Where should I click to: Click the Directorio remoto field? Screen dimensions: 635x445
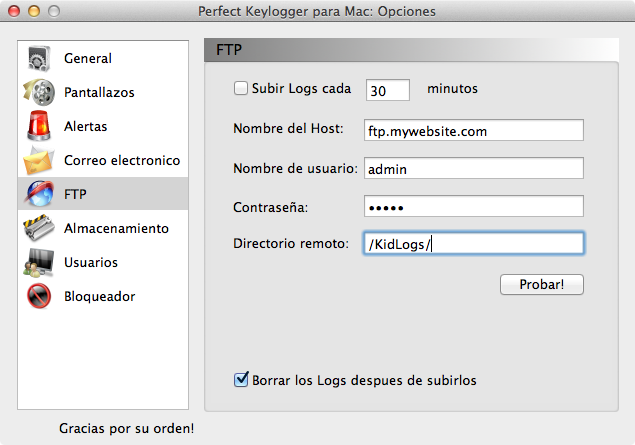[473, 243]
